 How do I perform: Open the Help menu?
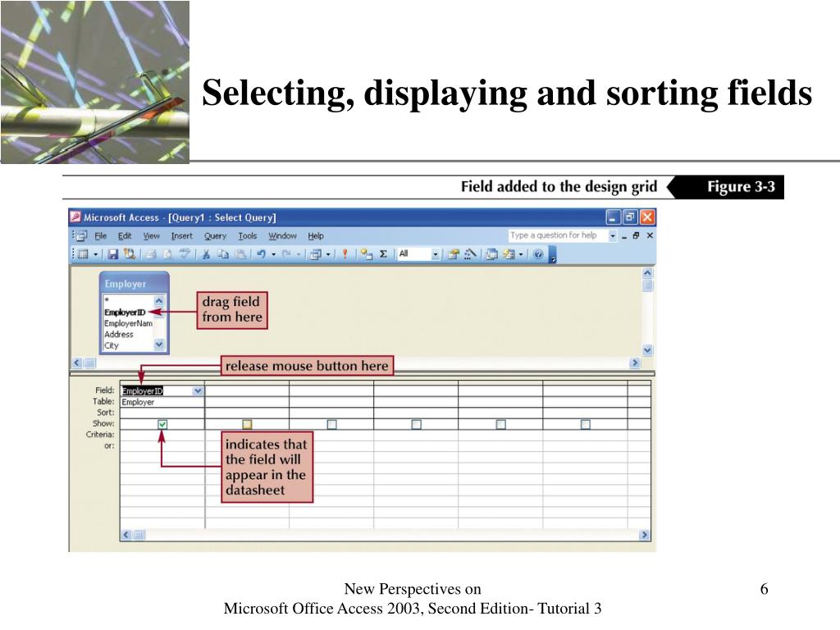click(316, 235)
